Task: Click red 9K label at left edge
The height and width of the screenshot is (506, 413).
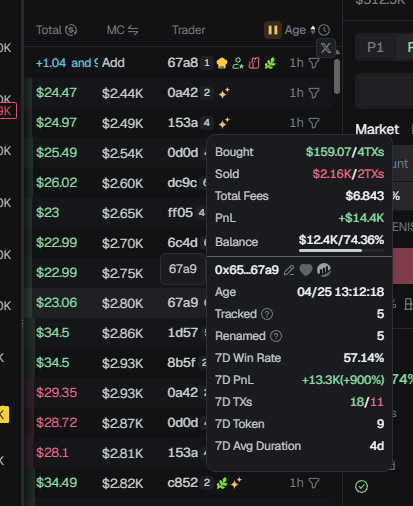Action: (x=7, y=111)
